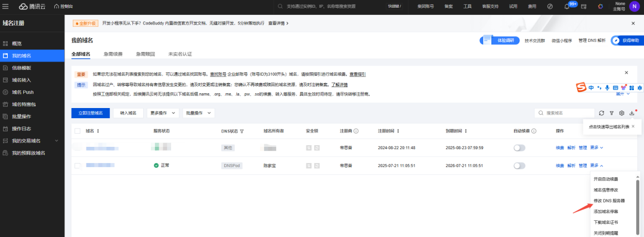644x237 pixels.
Task: Switch to 急需续费 tab
Action: [x=113, y=54]
